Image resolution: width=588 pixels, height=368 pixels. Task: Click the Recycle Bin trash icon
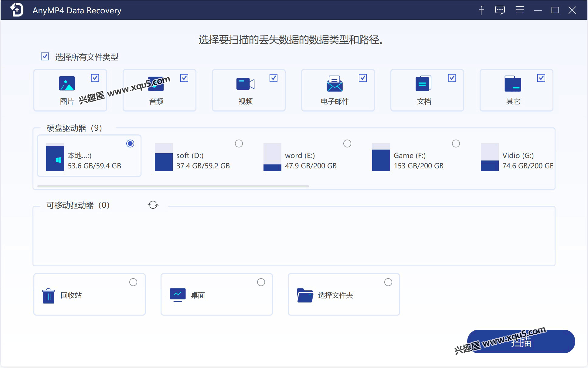(x=49, y=296)
